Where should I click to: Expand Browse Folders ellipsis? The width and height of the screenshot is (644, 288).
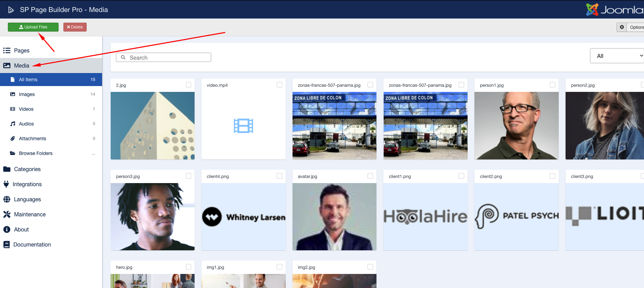(94, 154)
